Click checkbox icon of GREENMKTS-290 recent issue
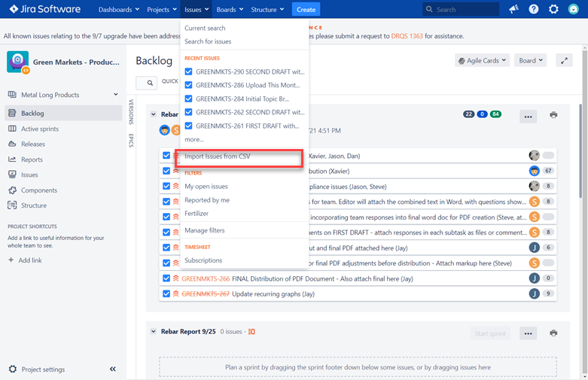The width and height of the screenshot is (588, 380). point(189,71)
